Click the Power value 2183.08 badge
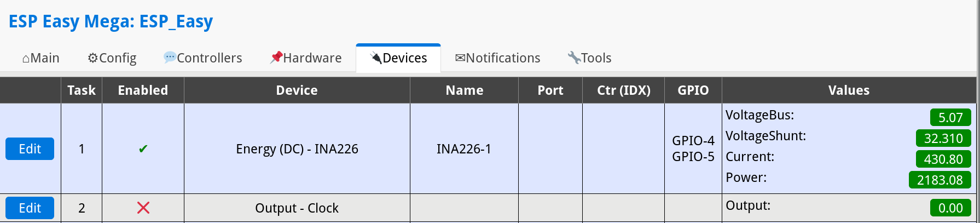Image resolution: width=980 pixels, height=223 pixels. (940, 180)
